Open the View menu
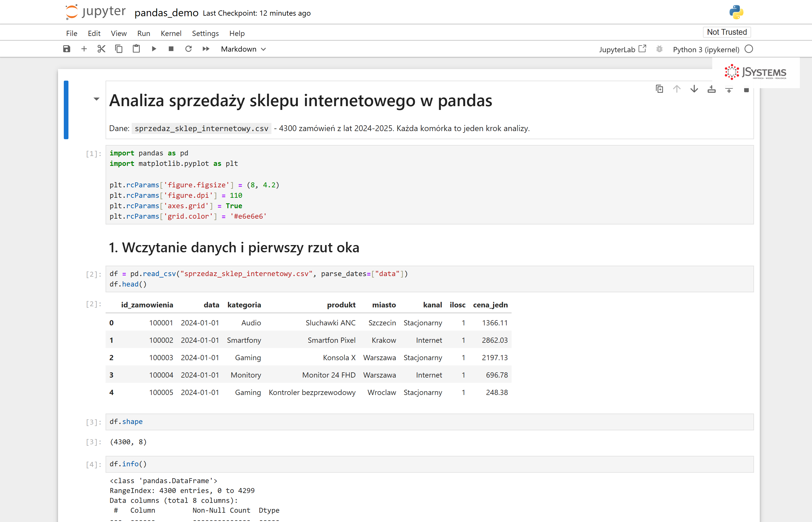This screenshot has height=522, width=812. click(x=119, y=33)
